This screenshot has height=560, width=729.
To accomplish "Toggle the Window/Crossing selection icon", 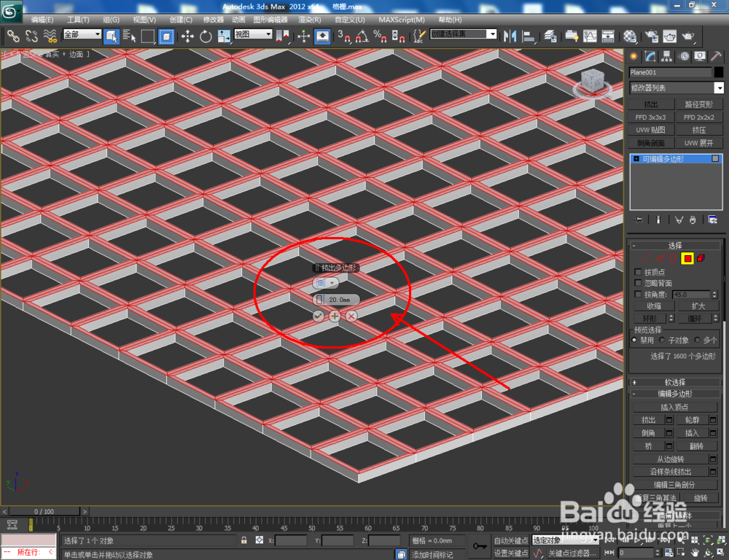I will 166,36.
